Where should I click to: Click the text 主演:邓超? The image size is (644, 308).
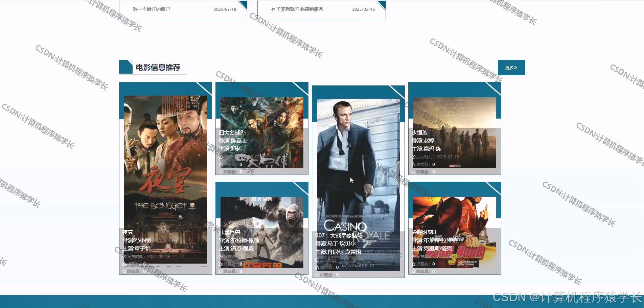click(230, 149)
